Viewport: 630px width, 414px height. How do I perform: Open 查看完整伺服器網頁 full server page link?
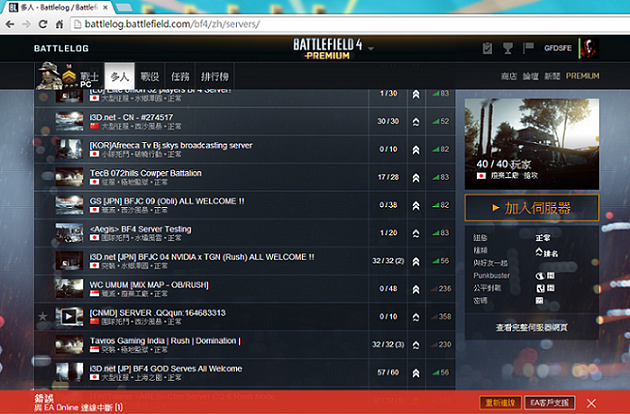[532, 328]
